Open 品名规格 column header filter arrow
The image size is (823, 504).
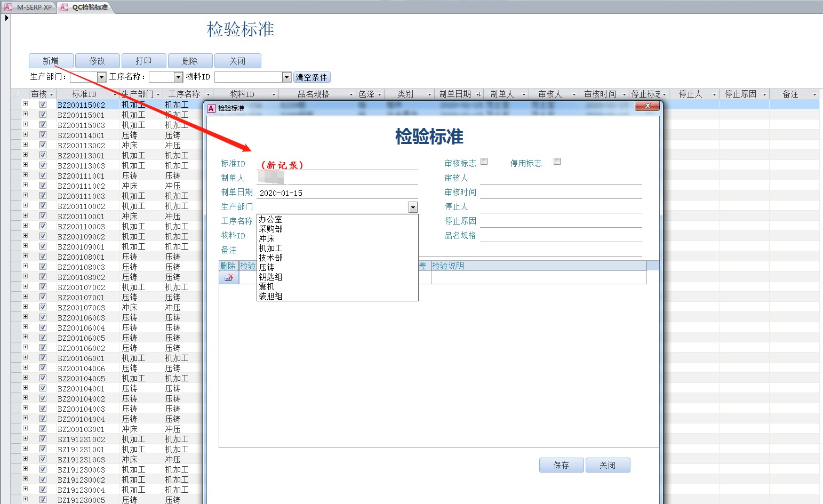[x=351, y=94]
